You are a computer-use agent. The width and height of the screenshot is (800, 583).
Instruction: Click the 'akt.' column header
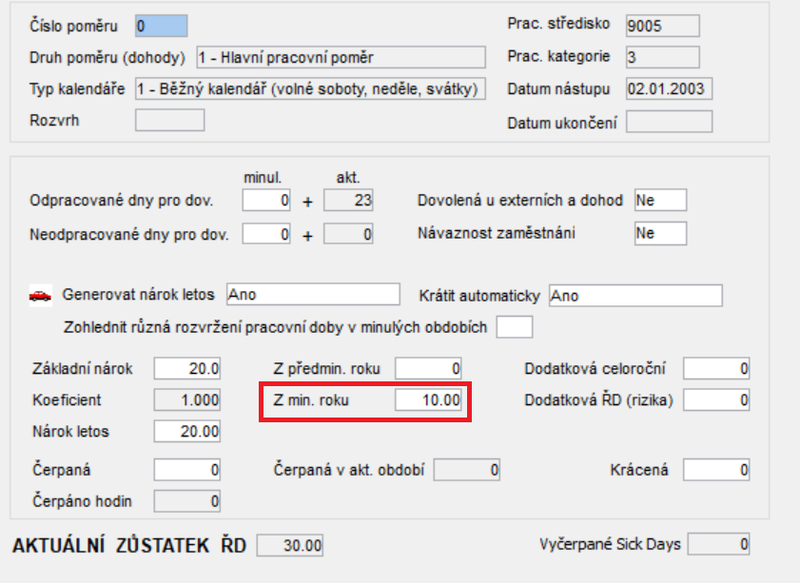click(348, 178)
